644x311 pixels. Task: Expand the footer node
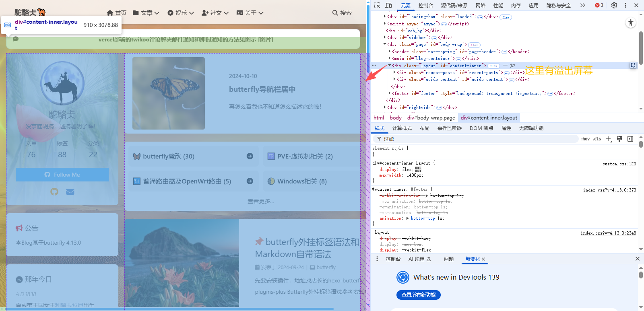coord(390,93)
